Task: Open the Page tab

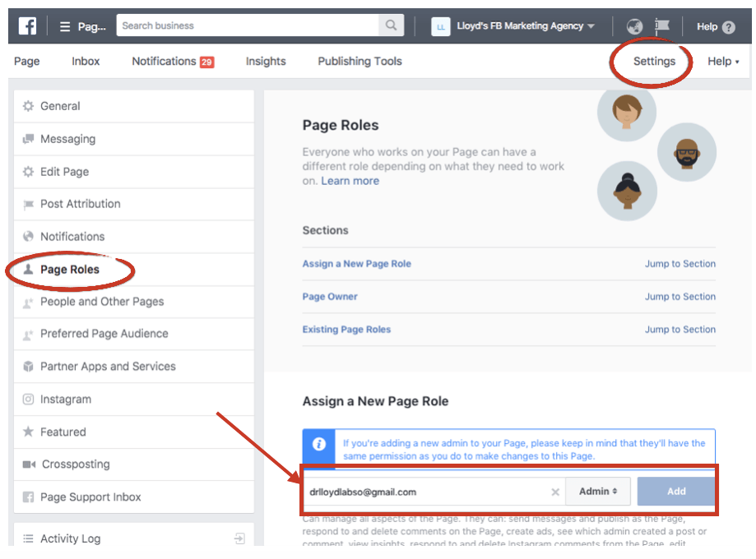Action: pos(27,61)
